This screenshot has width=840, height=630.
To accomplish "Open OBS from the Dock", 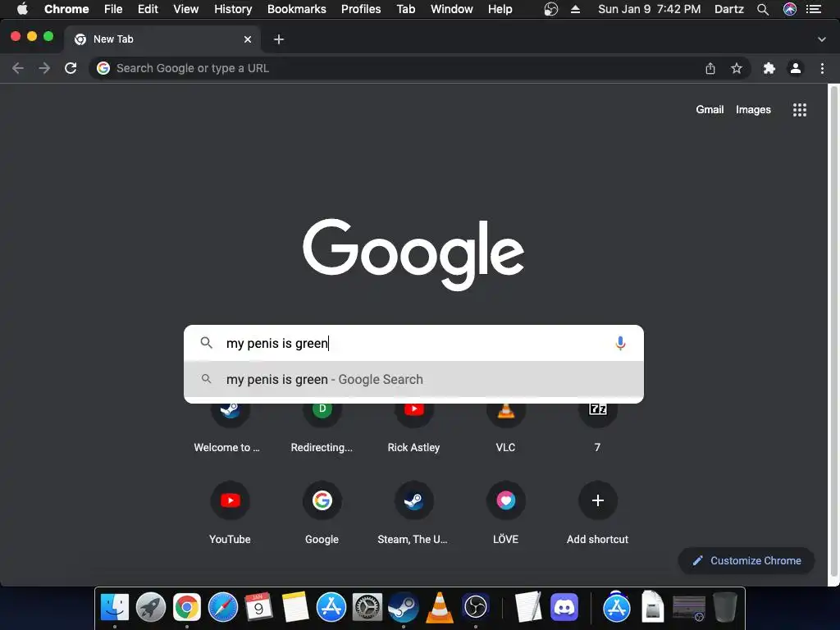I will coord(475,607).
